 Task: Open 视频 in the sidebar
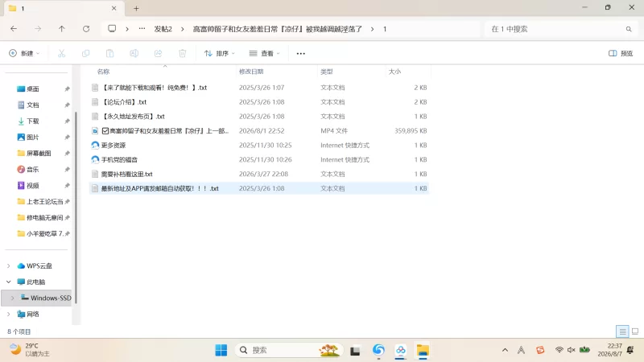coord(33,186)
